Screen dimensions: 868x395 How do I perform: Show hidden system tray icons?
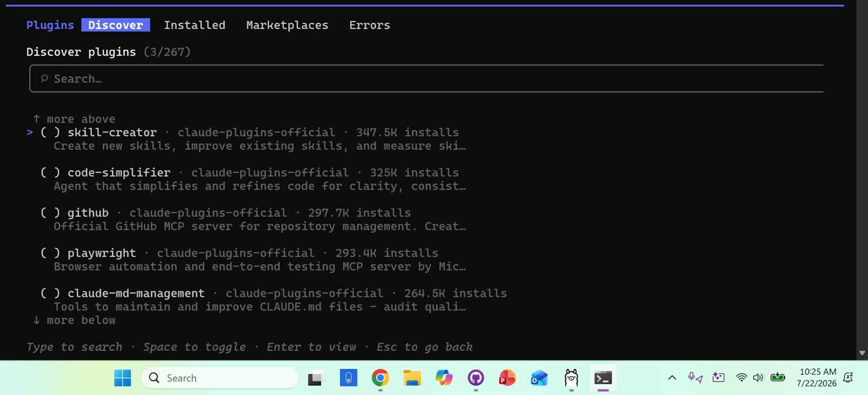point(672,378)
